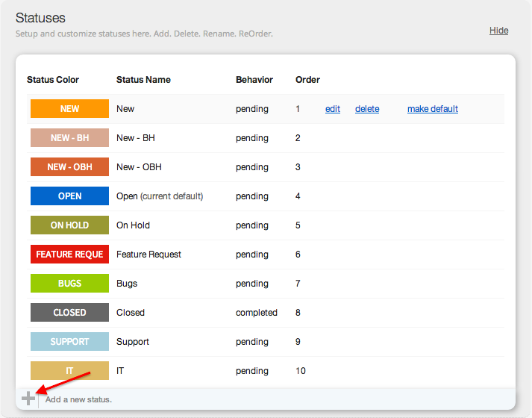Click the green BUGS color badge
The width and height of the screenshot is (532, 418).
click(x=69, y=284)
